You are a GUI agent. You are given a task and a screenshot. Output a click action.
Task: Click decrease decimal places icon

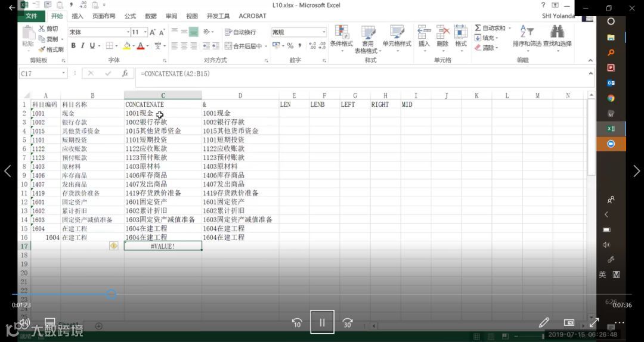coord(323,45)
